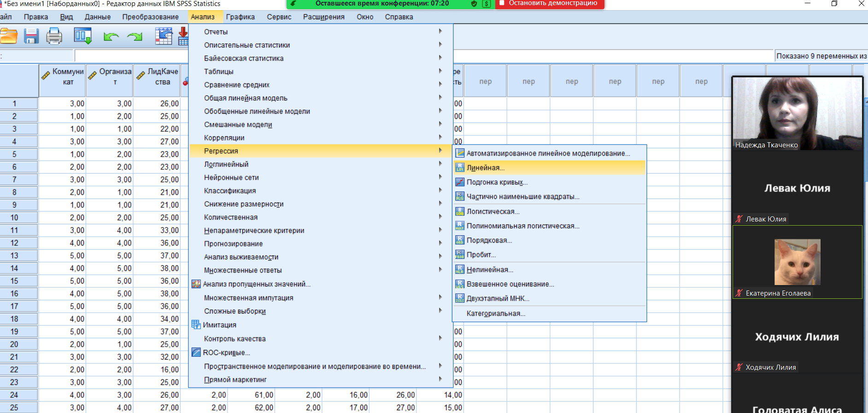Viewport: 868px width, 413px height.
Task: Open the Графика menu
Action: pyautogui.click(x=240, y=17)
